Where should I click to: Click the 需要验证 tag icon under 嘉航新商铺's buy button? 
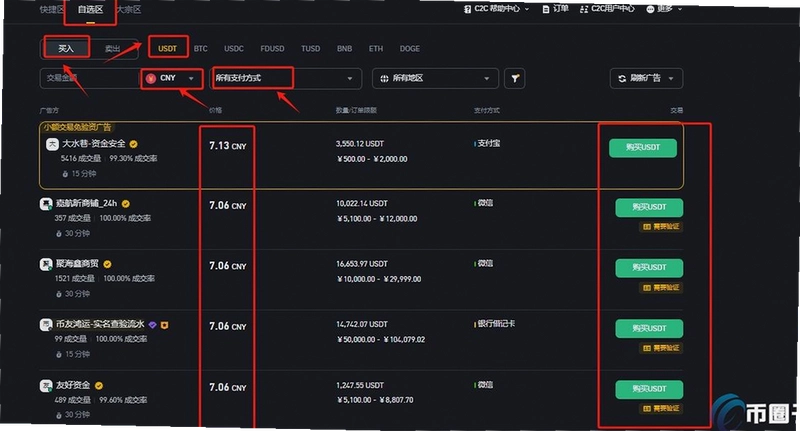point(647,227)
